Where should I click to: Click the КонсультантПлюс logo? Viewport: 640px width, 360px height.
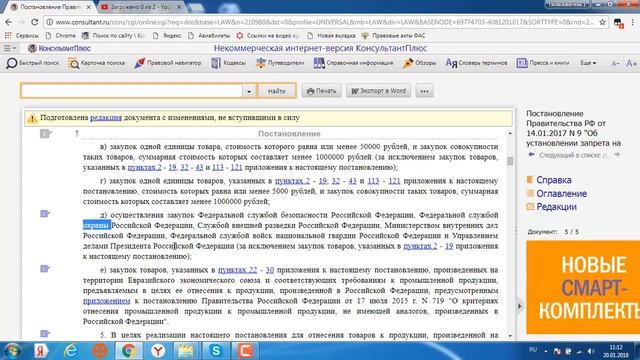pos(60,48)
